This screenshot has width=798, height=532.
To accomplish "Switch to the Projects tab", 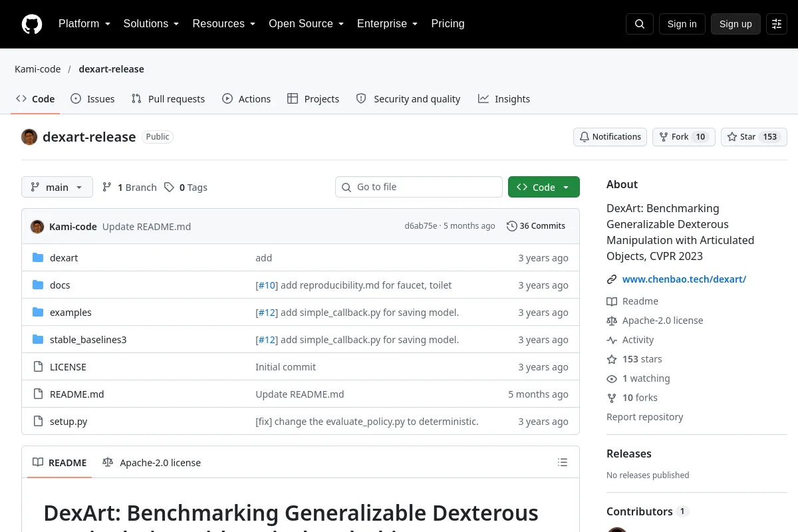I will click(x=313, y=99).
